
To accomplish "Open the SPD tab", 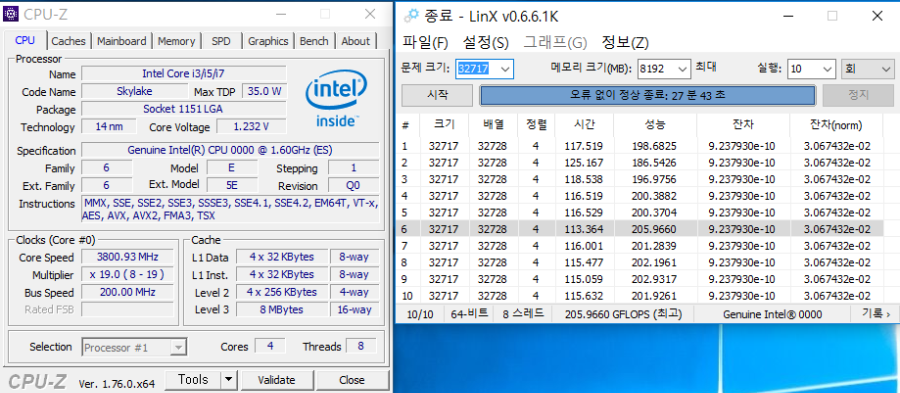I will pos(220,41).
